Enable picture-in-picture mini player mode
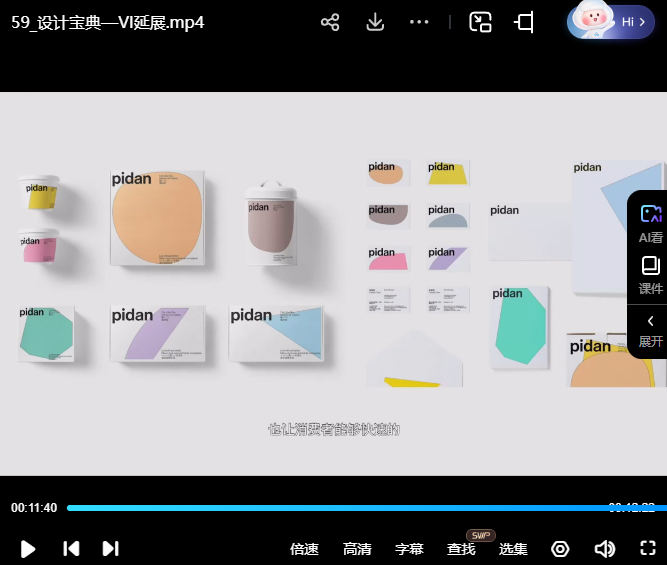Image resolution: width=667 pixels, height=565 pixels. (x=481, y=22)
